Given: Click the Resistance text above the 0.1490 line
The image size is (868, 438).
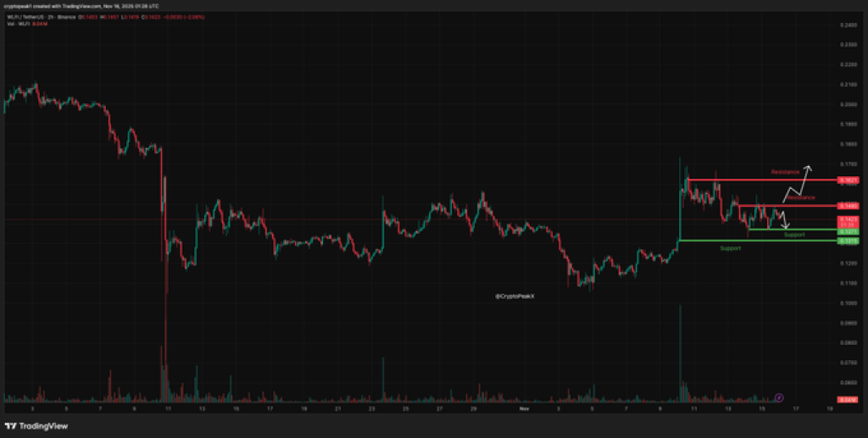Looking at the screenshot, I should (x=800, y=197).
